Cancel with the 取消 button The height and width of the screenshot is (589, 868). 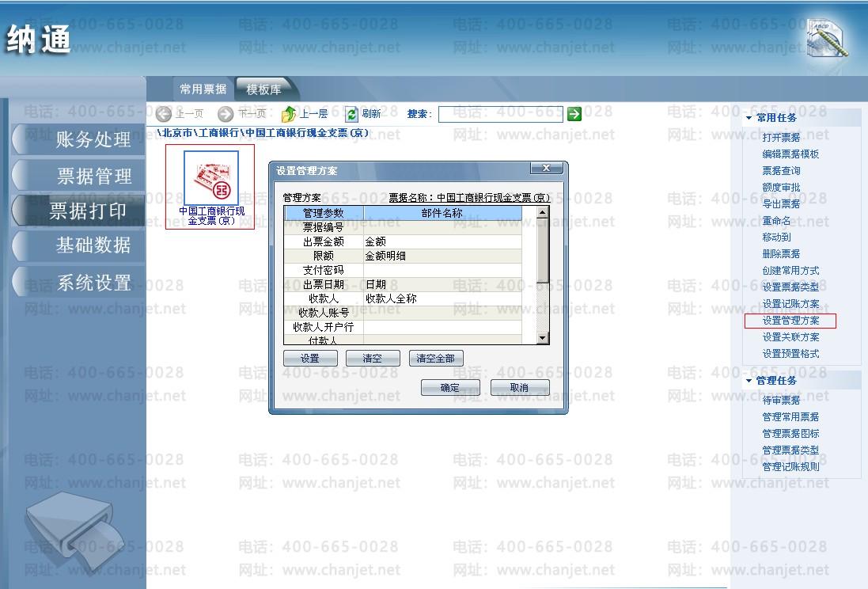point(520,387)
